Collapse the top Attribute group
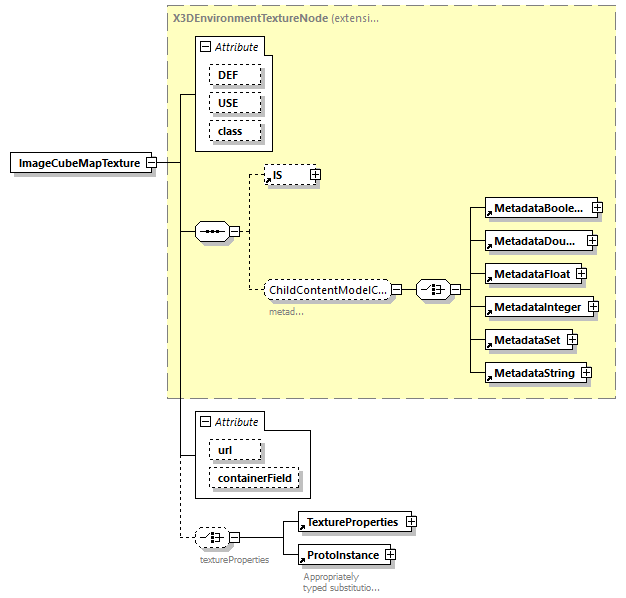 (x=204, y=47)
